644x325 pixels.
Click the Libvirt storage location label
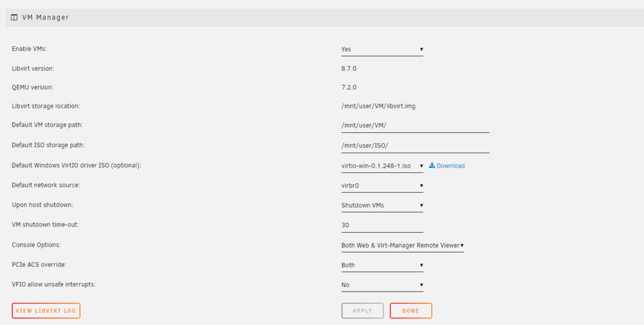[x=46, y=106]
